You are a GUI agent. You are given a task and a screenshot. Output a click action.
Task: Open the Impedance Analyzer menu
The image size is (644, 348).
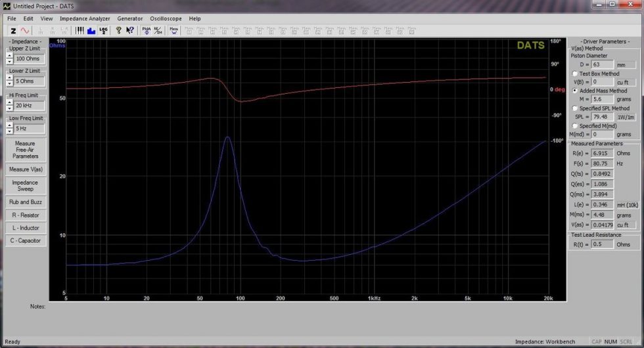[85, 18]
